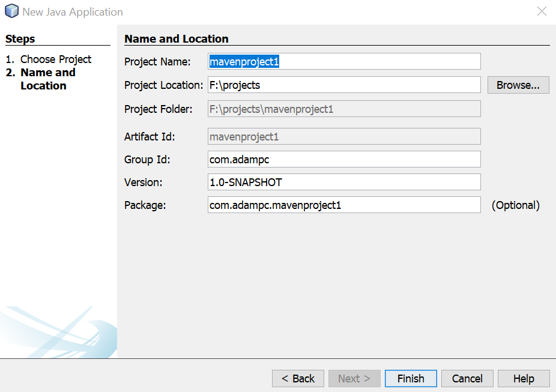Select the Version field containing 1.0-SNAPSHOT
The height and width of the screenshot is (392, 556).
(x=344, y=182)
